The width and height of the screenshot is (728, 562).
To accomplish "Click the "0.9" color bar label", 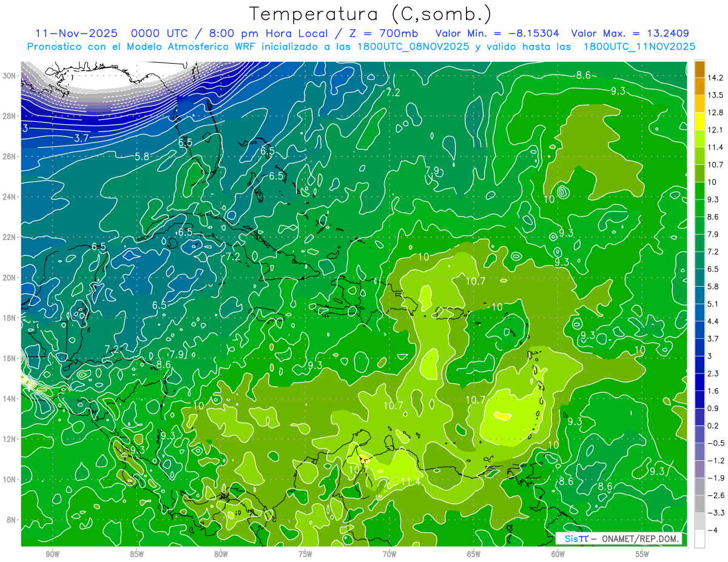I will 712,408.
